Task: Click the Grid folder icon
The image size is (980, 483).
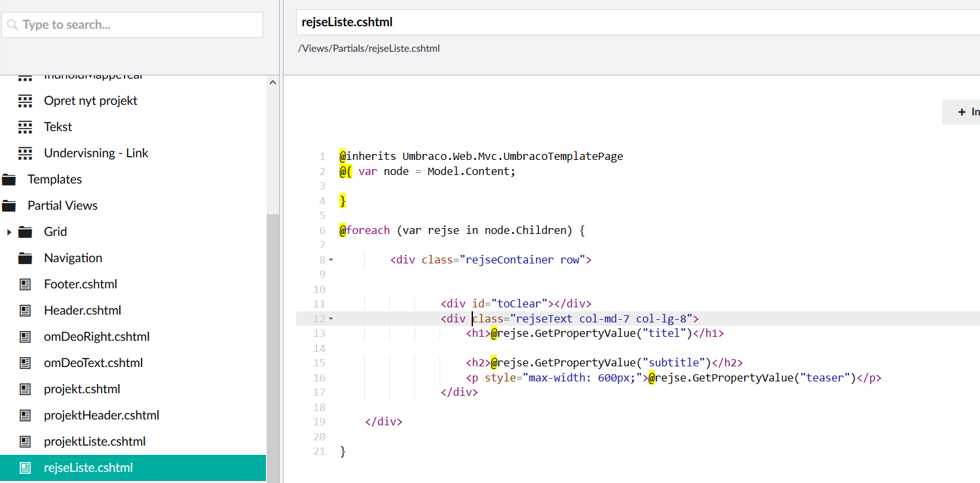Action: point(25,232)
